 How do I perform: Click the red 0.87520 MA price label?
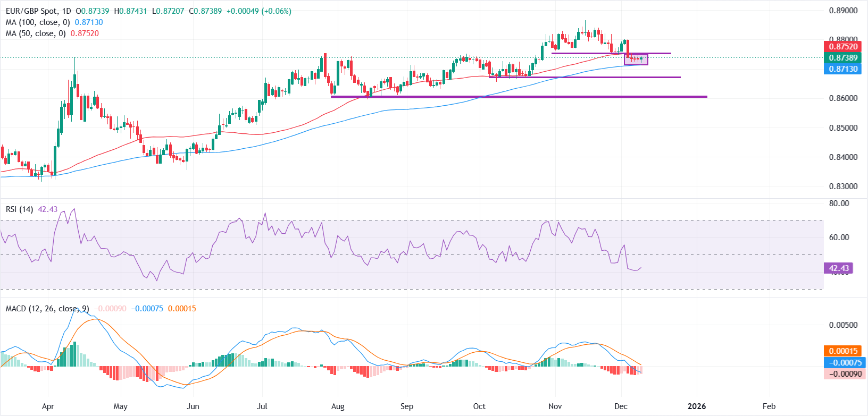[843, 47]
